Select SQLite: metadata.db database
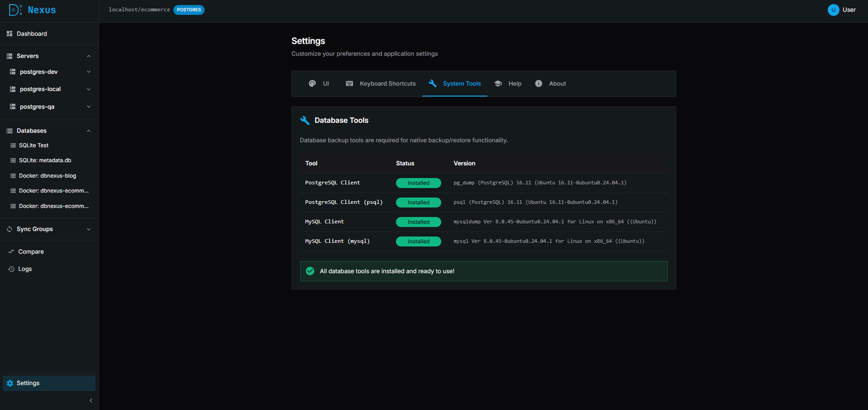868x410 pixels. [45, 160]
